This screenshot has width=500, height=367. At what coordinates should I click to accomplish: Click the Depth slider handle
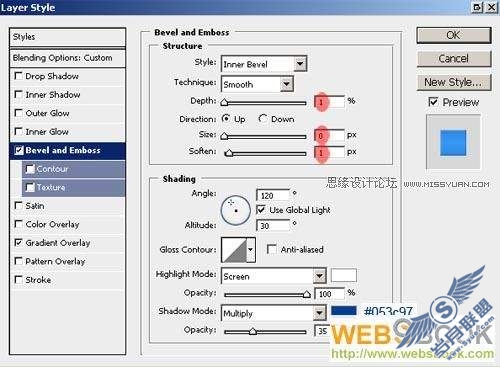(225, 102)
